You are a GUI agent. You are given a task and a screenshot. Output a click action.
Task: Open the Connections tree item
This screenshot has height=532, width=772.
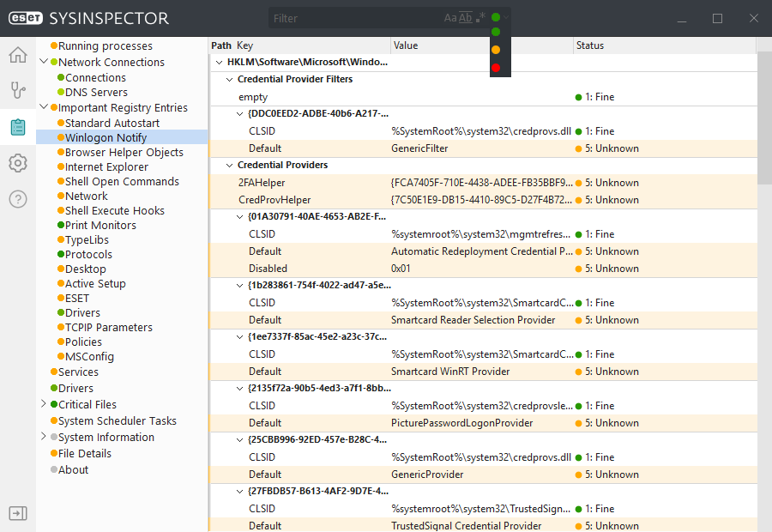click(x=95, y=77)
